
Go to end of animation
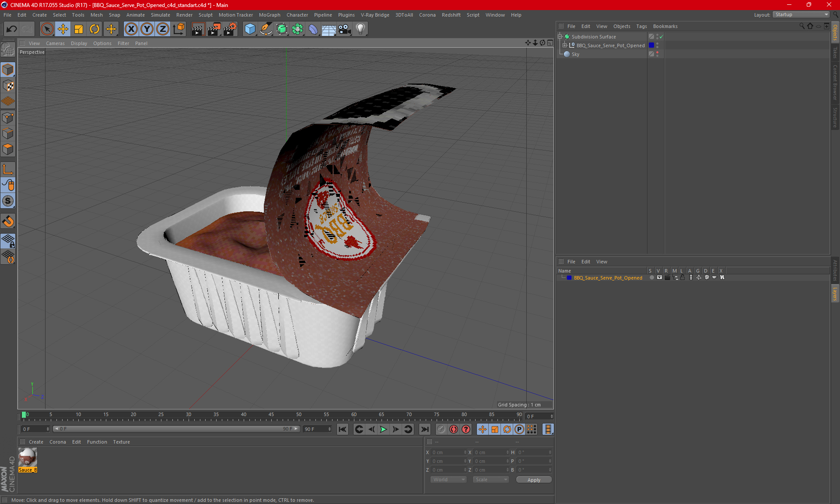tap(424, 429)
